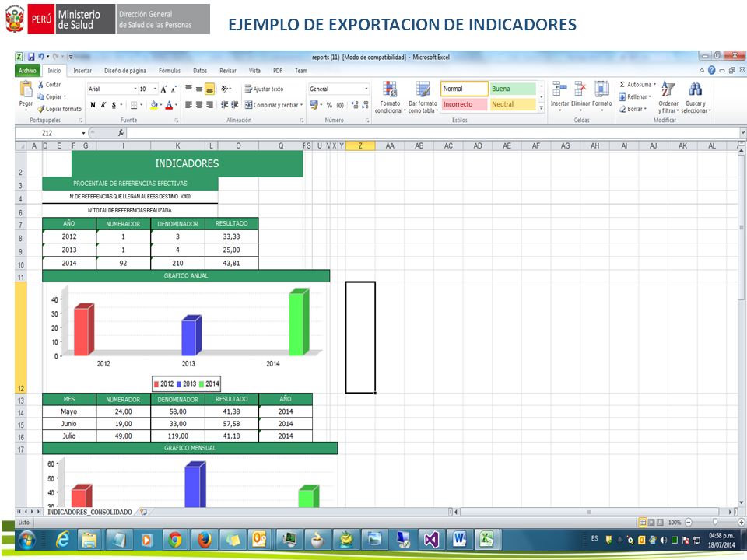The image size is (747, 560).
Task: Click the undo arrow icon
Action: [41, 57]
